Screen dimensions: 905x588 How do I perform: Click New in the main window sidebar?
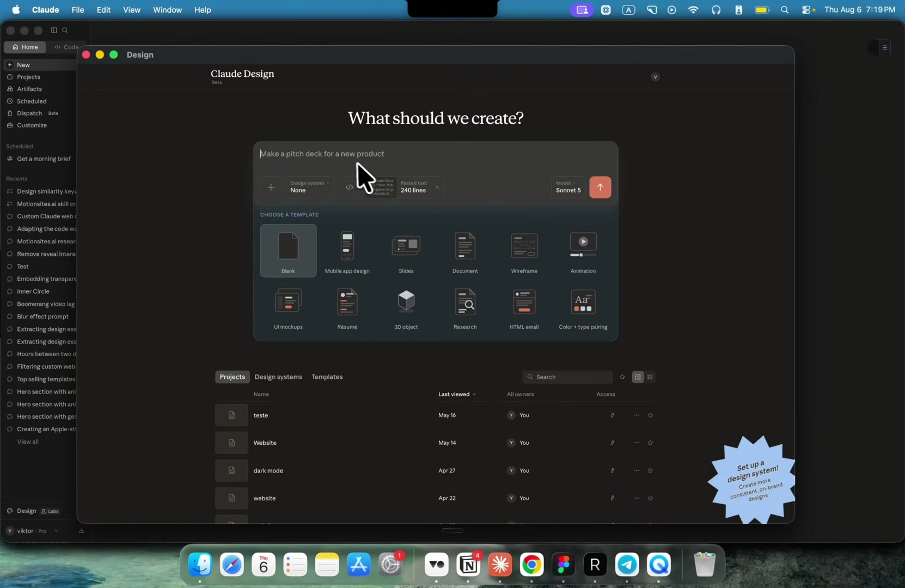point(38,65)
